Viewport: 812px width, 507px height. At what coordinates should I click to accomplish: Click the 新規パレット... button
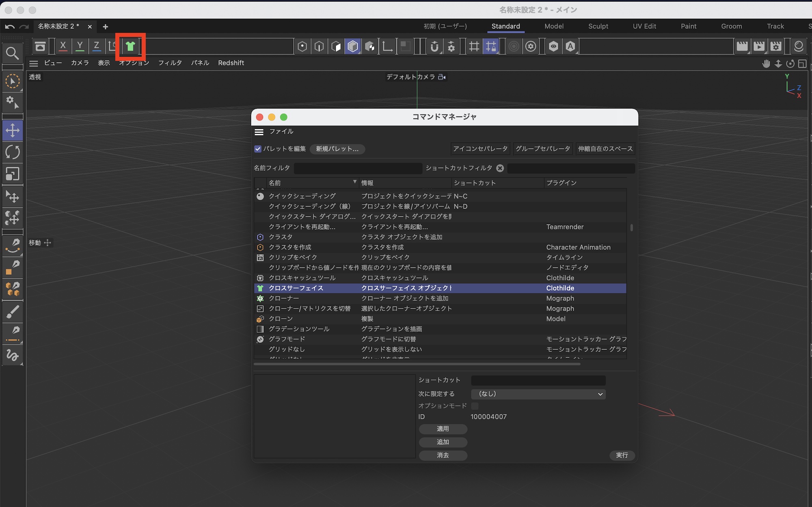pyautogui.click(x=337, y=149)
